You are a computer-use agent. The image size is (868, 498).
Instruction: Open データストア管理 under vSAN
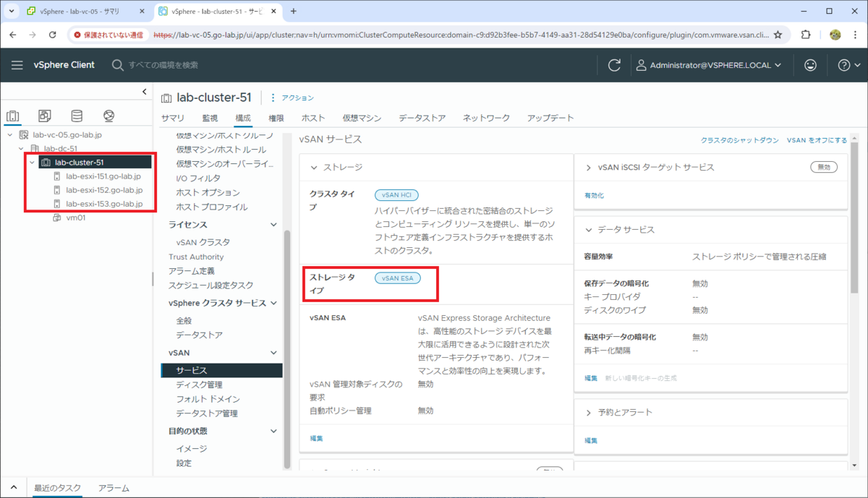pyautogui.click(x=207, y=413)
